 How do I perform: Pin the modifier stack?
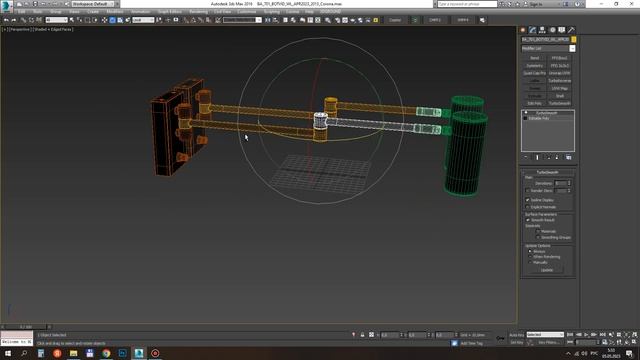(x=526, y=157)
